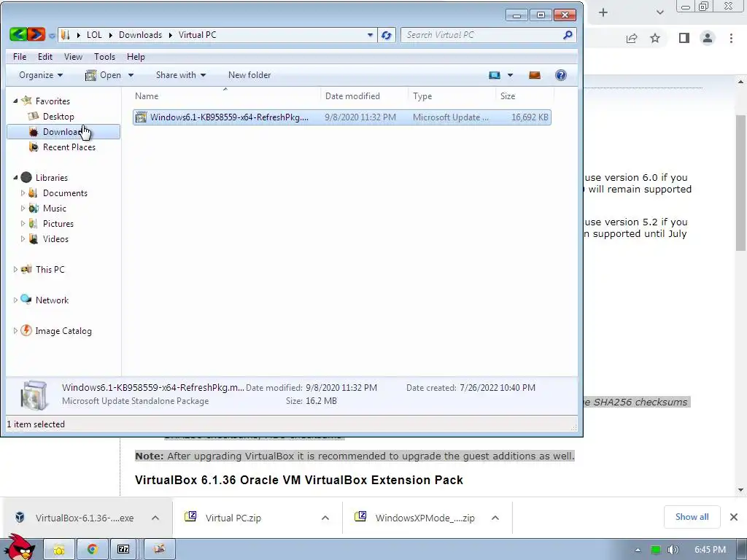Open the view options dropdown arrow
The image size is (747, 560).
click(x=510, y=75)
